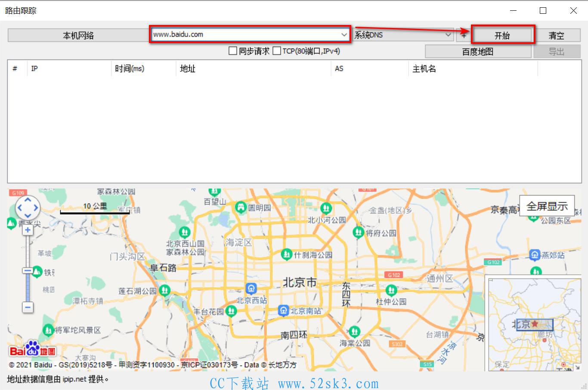Click the 什刹海公园 park marker
Viewport: 588px width, 390px height.
tap(287, 254)
